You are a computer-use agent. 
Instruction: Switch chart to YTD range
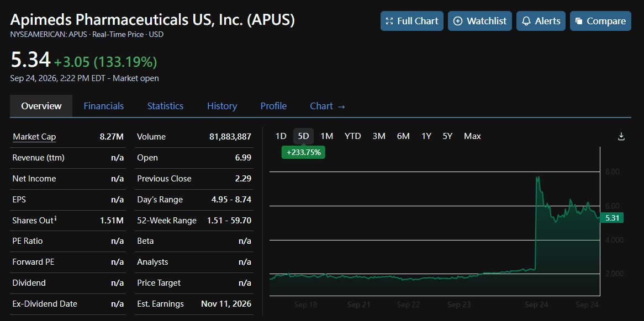(352, 136)
